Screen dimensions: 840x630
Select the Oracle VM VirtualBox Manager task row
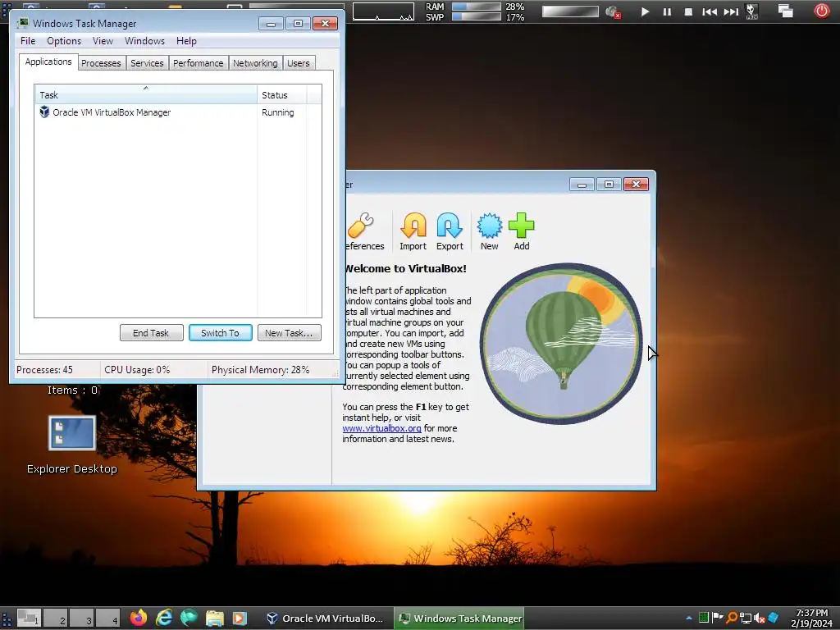pos(178,112)
